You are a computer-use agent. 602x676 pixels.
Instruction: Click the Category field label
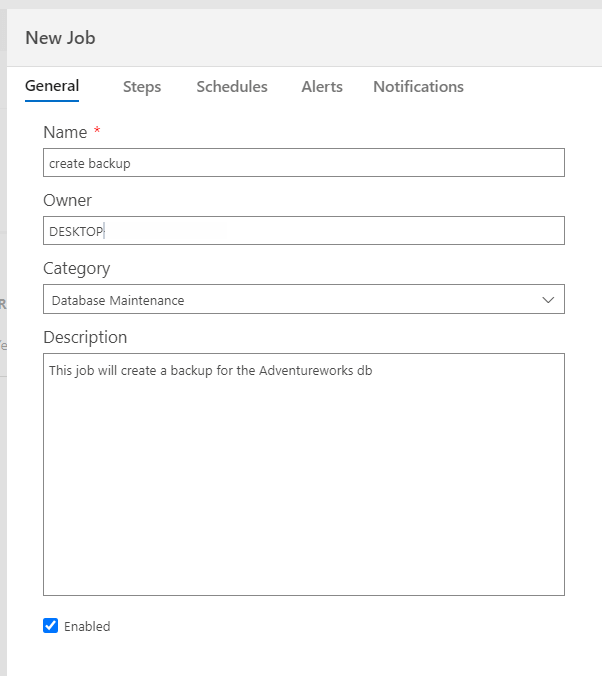pyautogui.click(x=77, y=268)
